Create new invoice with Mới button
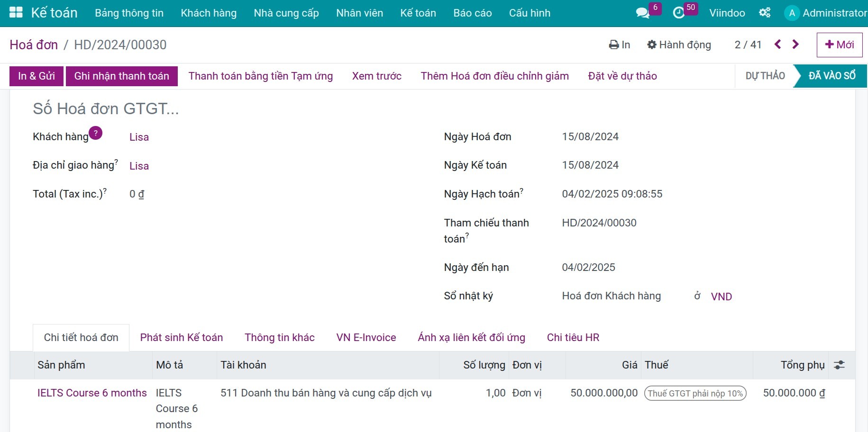Viewport: 868px width, 432px height. (839, 45)
